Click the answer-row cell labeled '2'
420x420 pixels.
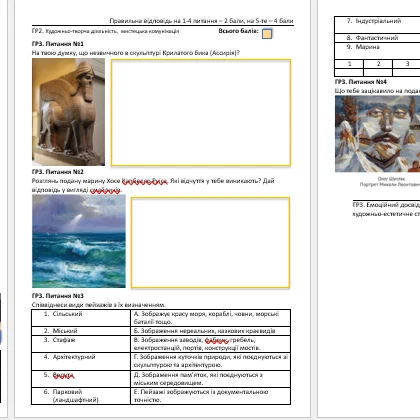[x=378, y=64]
